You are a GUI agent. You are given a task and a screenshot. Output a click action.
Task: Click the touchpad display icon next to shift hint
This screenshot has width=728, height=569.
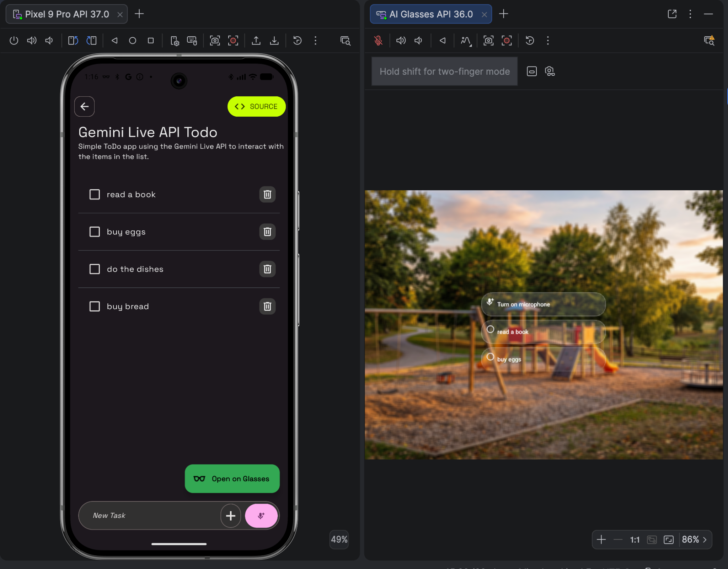[x=532, y=71]
